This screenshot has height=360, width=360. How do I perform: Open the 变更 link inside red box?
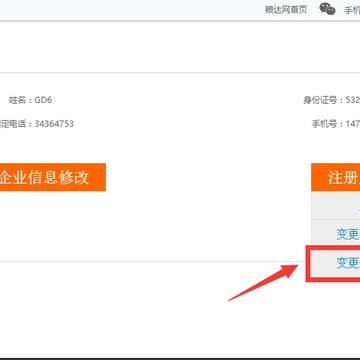pyautogui.click(x=348, y=263)
